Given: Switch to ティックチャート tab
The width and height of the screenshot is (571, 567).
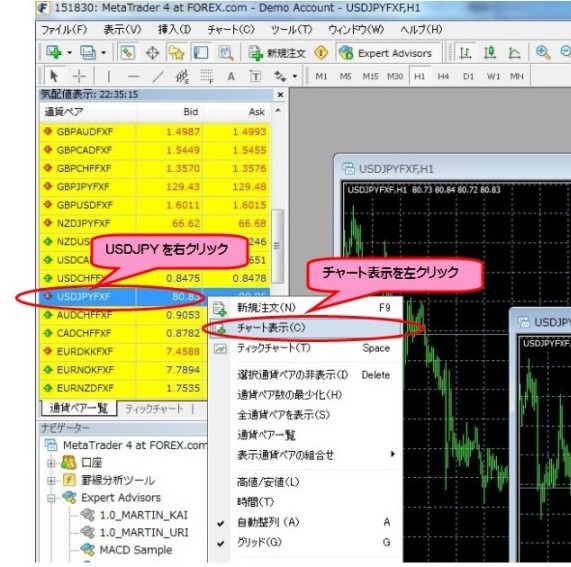Looking at the screenshot, I should tap(154, 409).
